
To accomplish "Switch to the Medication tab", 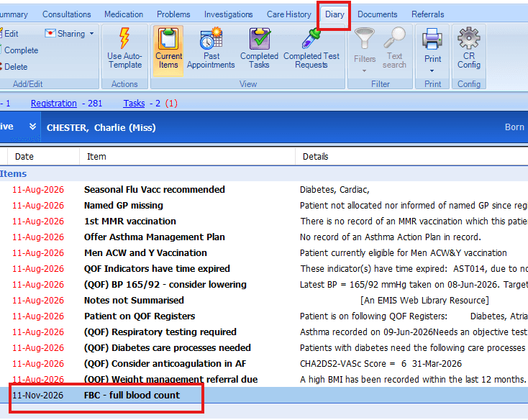I will [124, 14].
